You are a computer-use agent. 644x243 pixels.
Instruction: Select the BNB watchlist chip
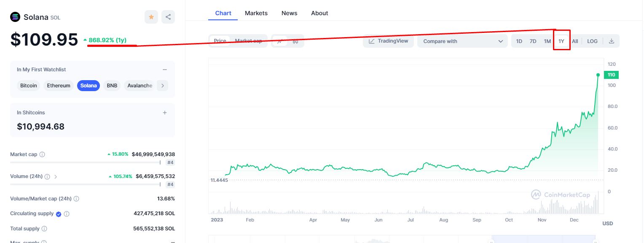click(112, 86)
